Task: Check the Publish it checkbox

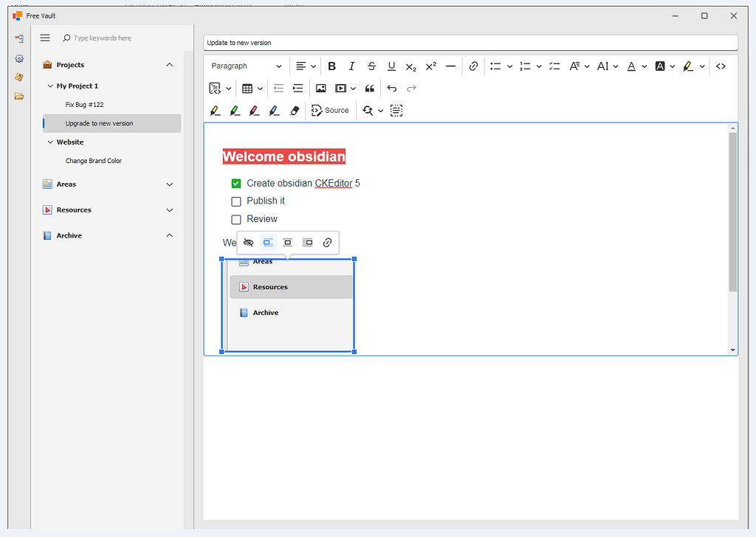Action: 236,201
